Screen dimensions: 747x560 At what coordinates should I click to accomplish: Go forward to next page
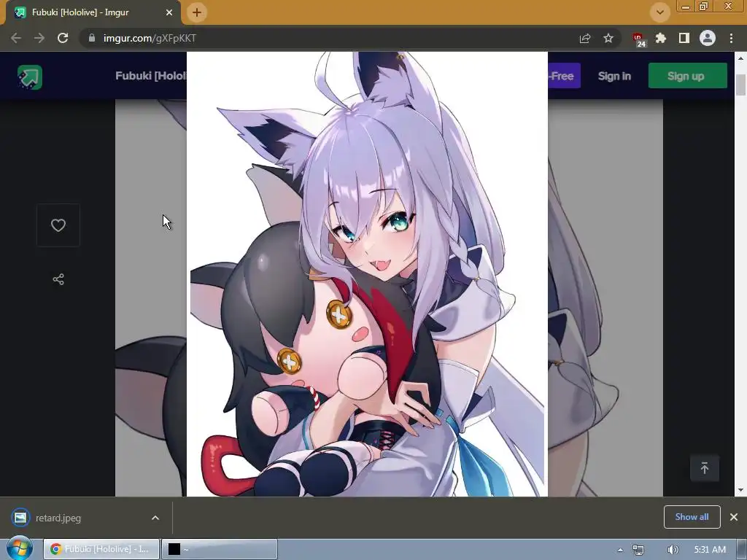point(39,38)
